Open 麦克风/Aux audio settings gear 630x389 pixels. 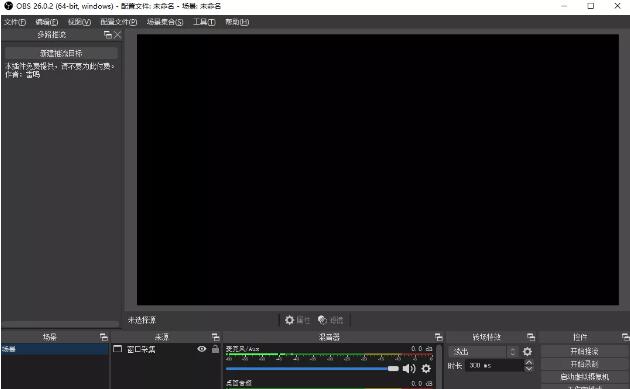pyautogui.click(x=426, y=368)
